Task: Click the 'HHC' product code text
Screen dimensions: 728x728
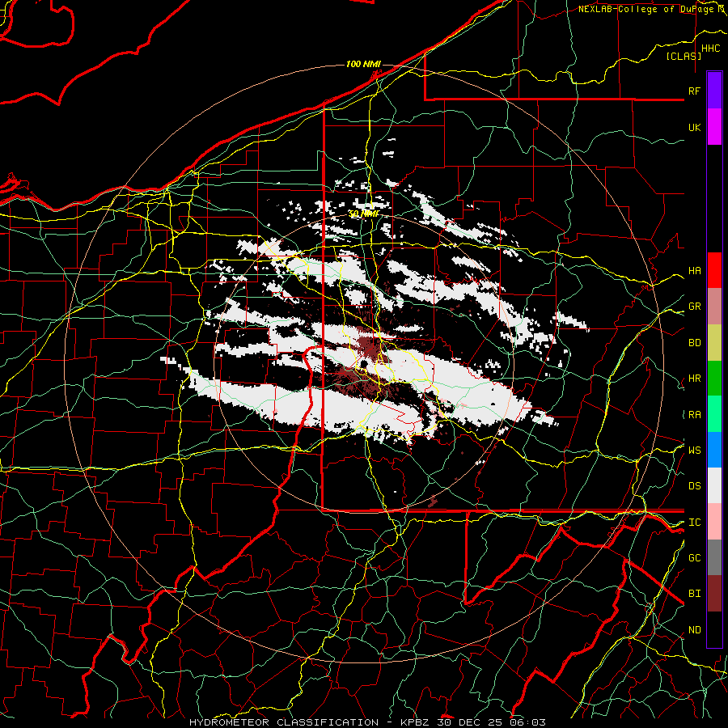Action: pyautogui.click(x=710, y=49)
